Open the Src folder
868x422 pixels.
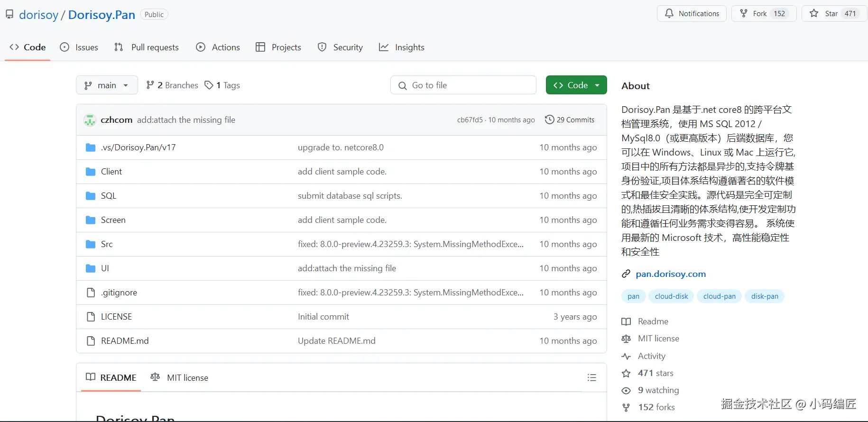click(x=107, y=244)
